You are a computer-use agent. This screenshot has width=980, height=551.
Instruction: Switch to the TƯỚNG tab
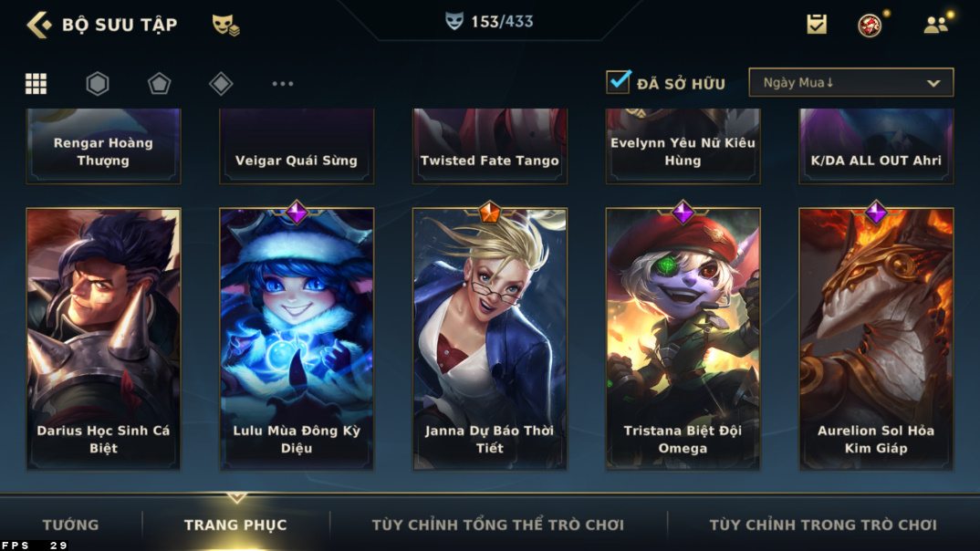pos(70,525)
